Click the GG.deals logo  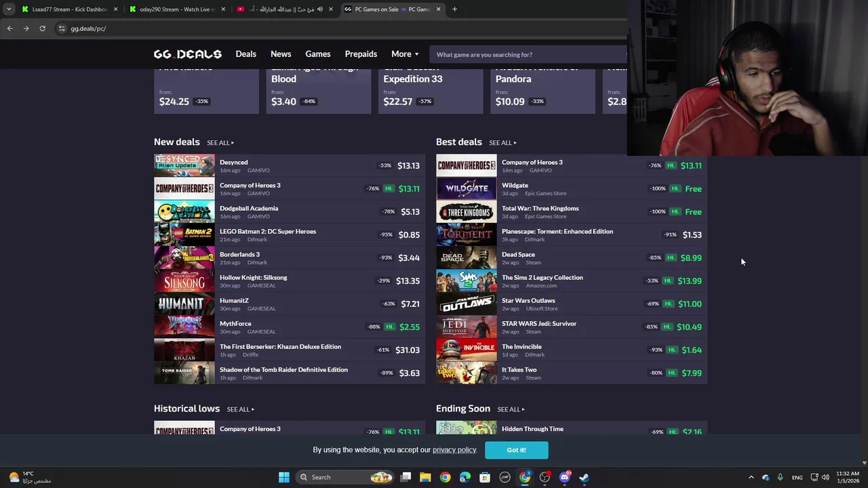[187, 54]
